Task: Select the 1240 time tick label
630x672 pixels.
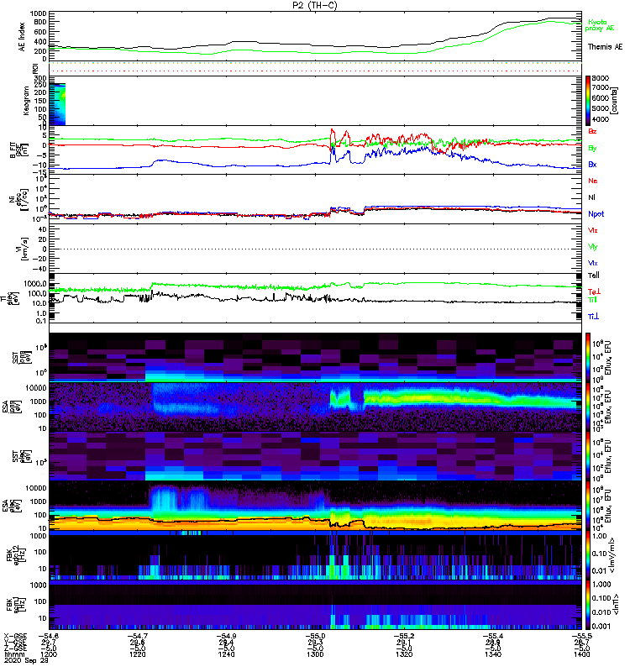Action: (226, 654)
